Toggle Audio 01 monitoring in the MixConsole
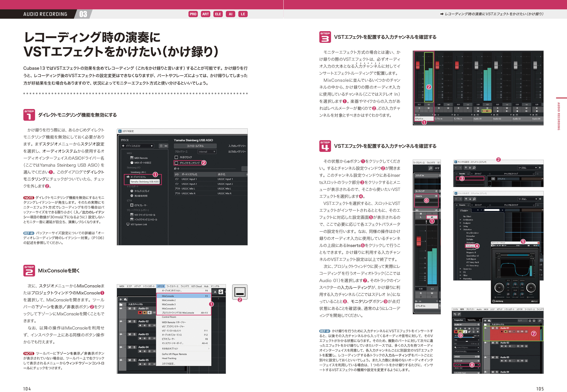 pyautogui.click(x=487, y=111)
